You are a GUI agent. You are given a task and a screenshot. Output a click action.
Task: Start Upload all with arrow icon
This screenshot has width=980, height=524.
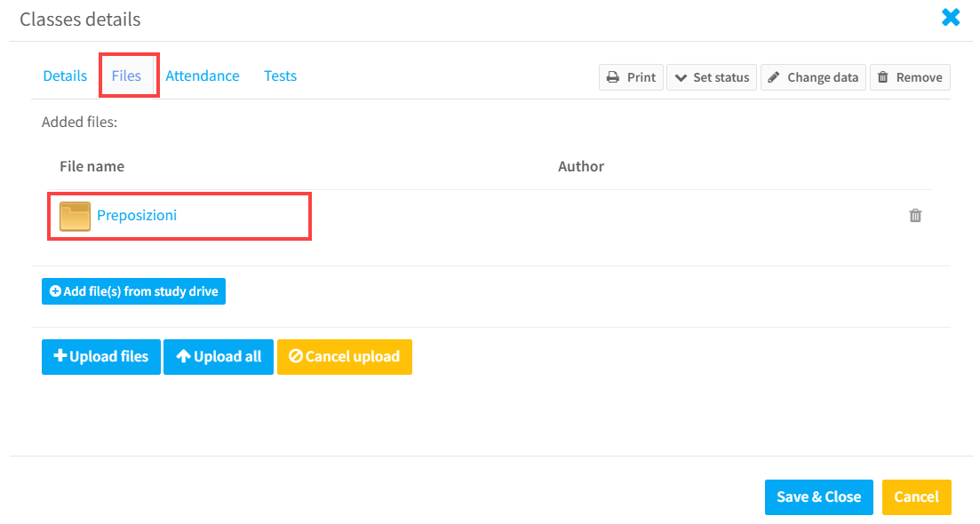coord(219,357)
